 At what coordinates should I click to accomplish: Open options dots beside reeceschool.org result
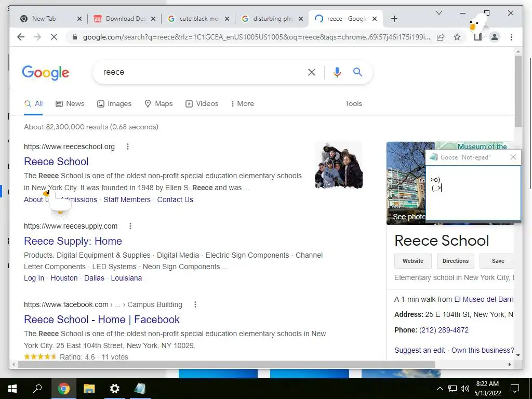click(128, 147)
